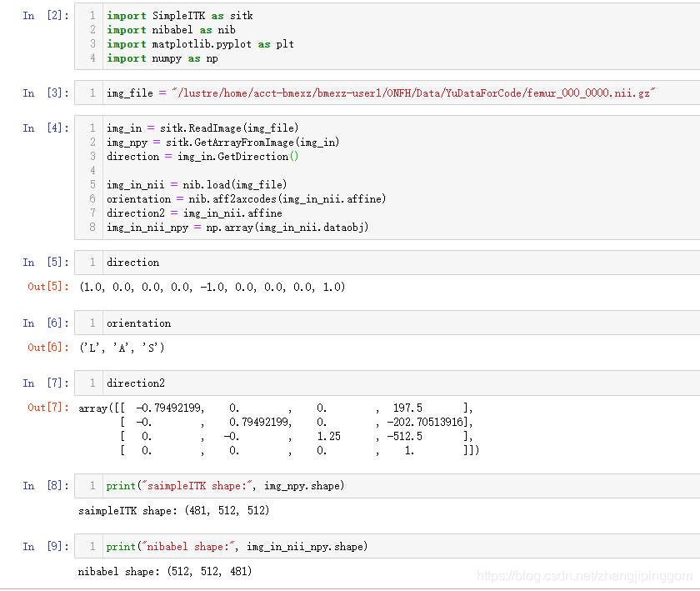Screen dimensions: 700x591
Task: Click the output 'saimpleITK shape: (481, 512, 512)'
Action: (x=174, y=511)
